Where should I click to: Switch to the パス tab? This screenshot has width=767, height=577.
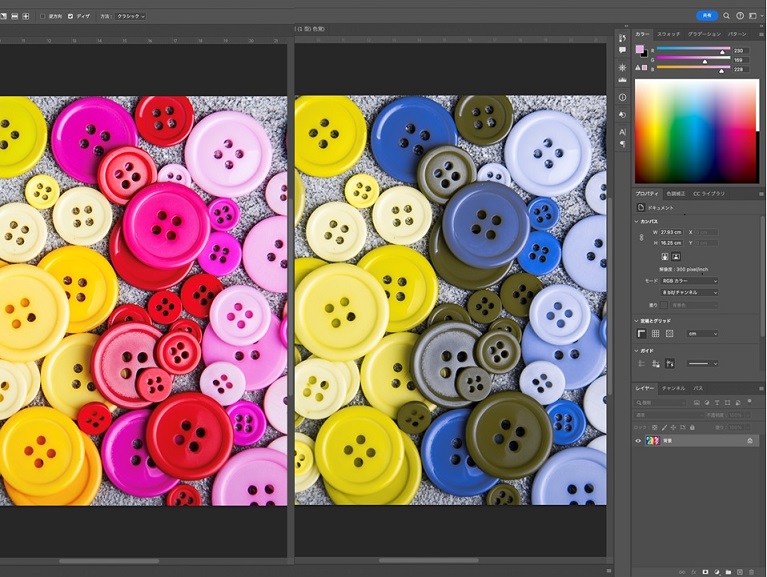[698, 388]
